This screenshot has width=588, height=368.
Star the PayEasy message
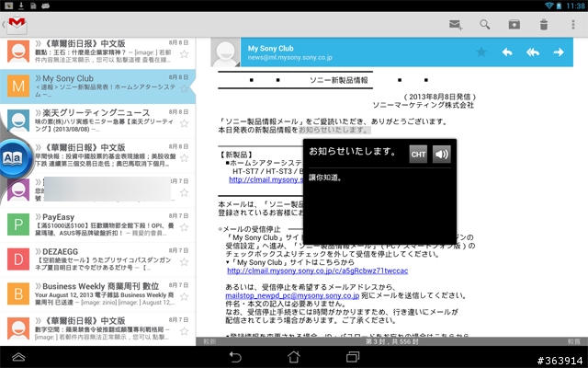(184, 227)
